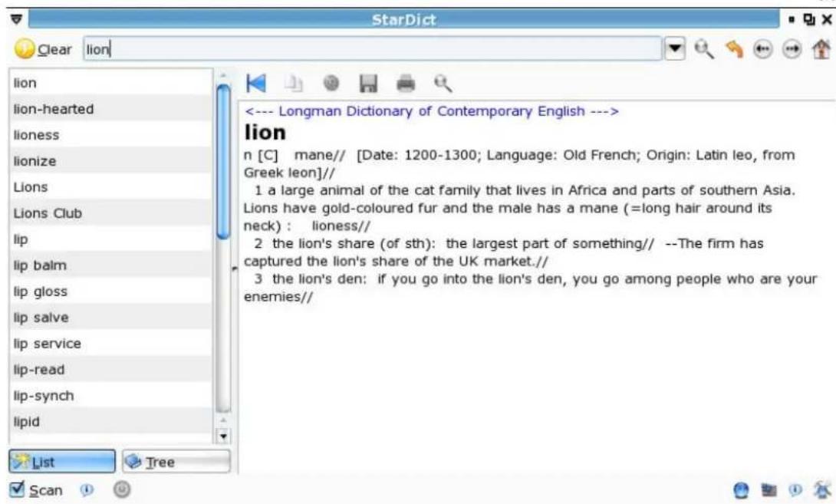The width and height of the screenshot is (836, 504).
Task: Click the Longman Dictionary of Contemporary English header
Action: pyautogui.click(x=432, y=111)
